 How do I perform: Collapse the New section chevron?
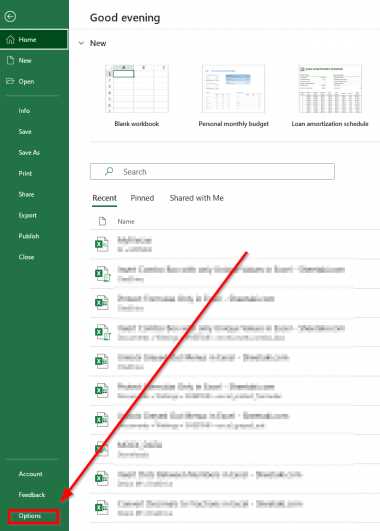(81, 43)
